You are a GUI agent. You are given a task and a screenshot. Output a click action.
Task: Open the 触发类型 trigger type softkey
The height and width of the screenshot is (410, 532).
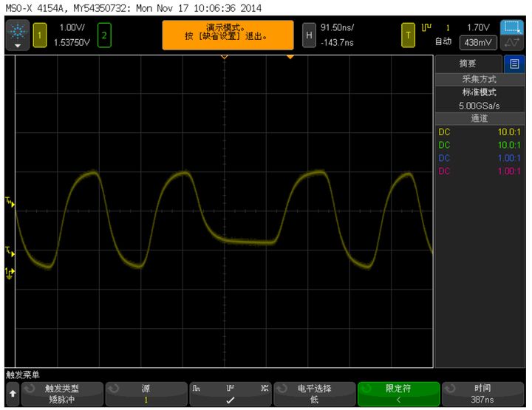(62, 394)
